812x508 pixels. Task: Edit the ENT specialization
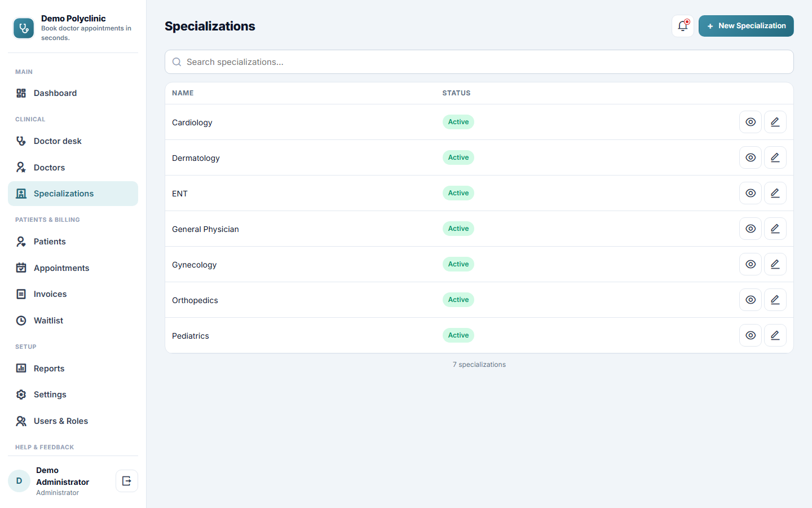[x=775, y=193]
